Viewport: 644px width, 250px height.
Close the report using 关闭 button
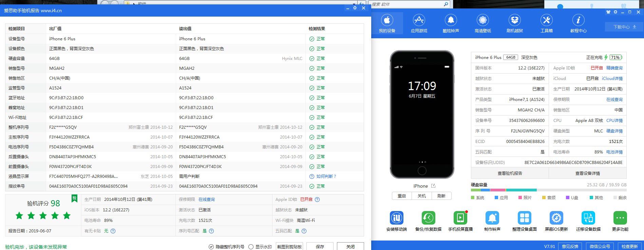click(351, 246)
